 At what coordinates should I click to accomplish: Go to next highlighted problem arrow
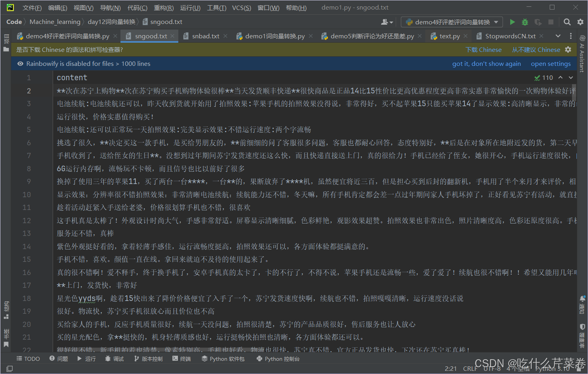point(571,77)
